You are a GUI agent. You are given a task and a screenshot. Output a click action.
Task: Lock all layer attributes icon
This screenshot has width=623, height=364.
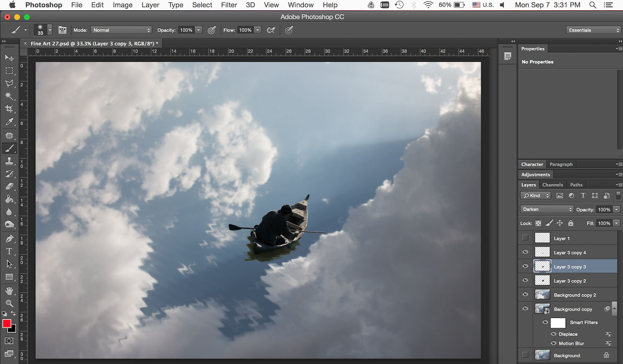coord(571,223)
